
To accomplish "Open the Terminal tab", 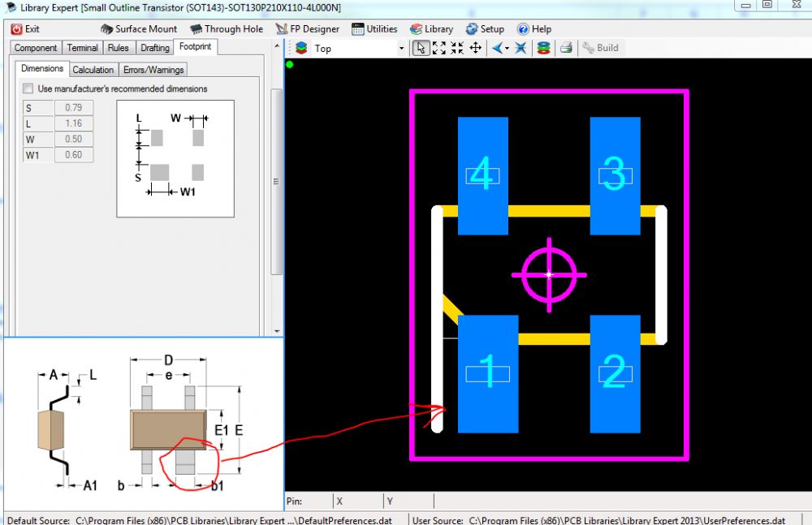I will click(x=82, y=48).
